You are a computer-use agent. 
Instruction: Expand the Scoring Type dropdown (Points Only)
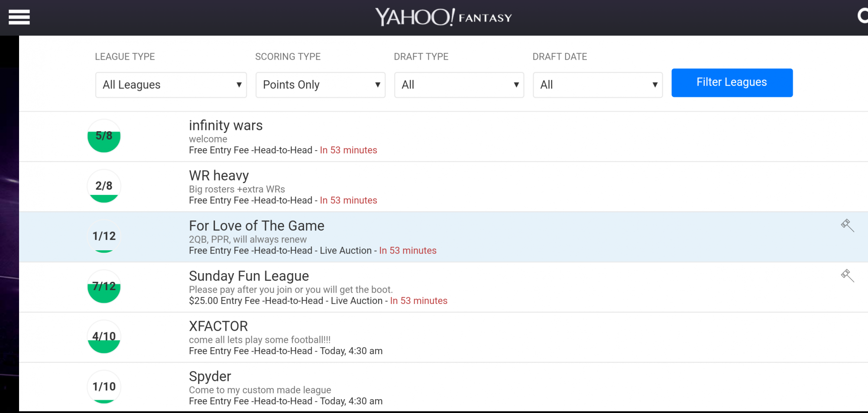[321, 85]
